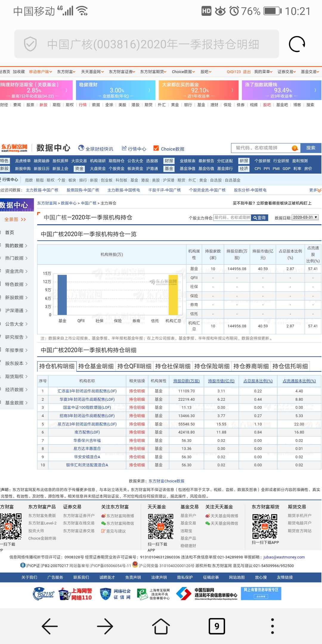Click the jubao@eastmoney.com email link
This screenshot has width=322, height=644.
click(284, 557)
